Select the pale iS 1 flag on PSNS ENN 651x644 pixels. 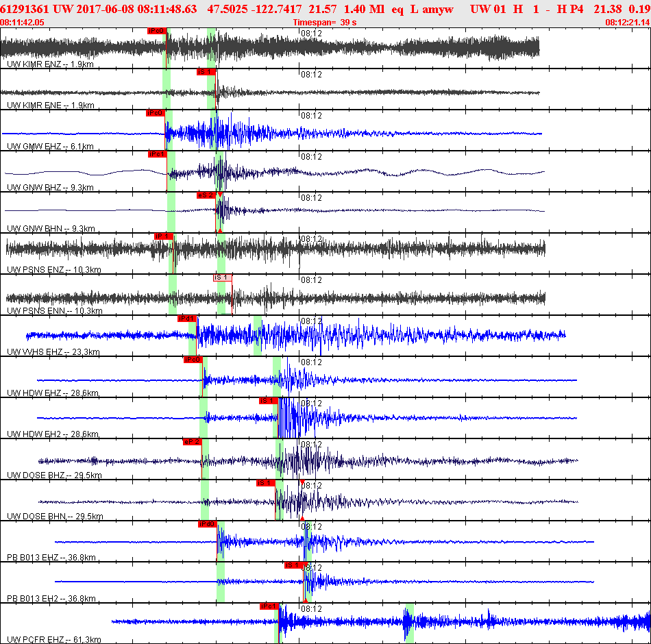(223, 277)
